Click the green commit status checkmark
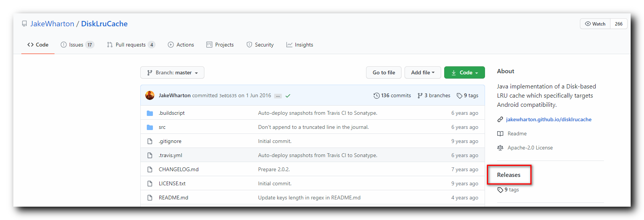The width and height of the screenshot is (644, 220). pyautogui.click(x=288, y=96)
